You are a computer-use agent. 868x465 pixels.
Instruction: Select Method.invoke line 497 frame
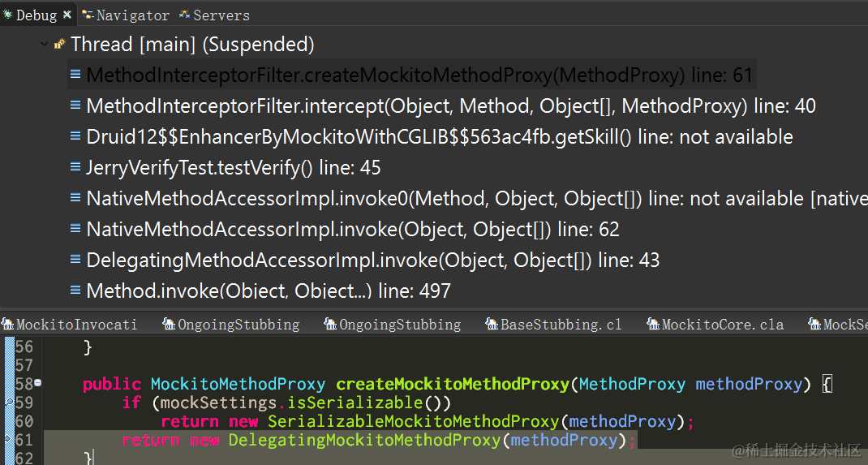point(269,291)
